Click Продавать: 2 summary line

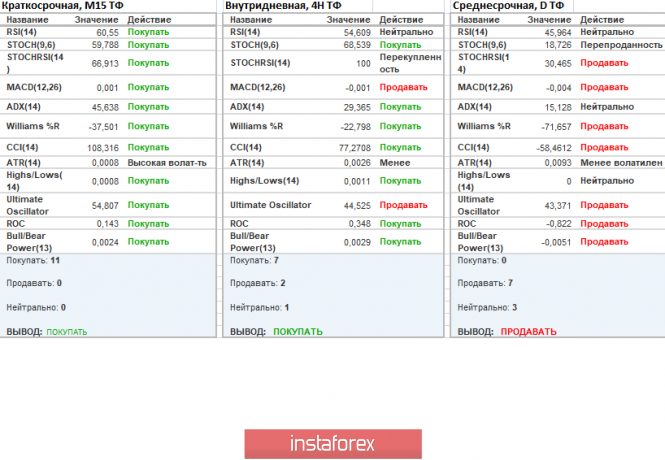257,283
